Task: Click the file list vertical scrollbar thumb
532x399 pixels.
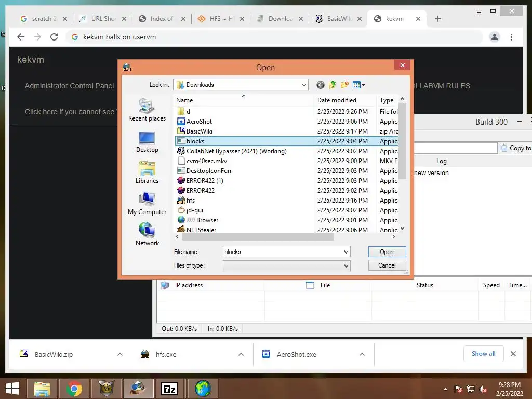Action: pyautogui.click(x=403, y=141)
